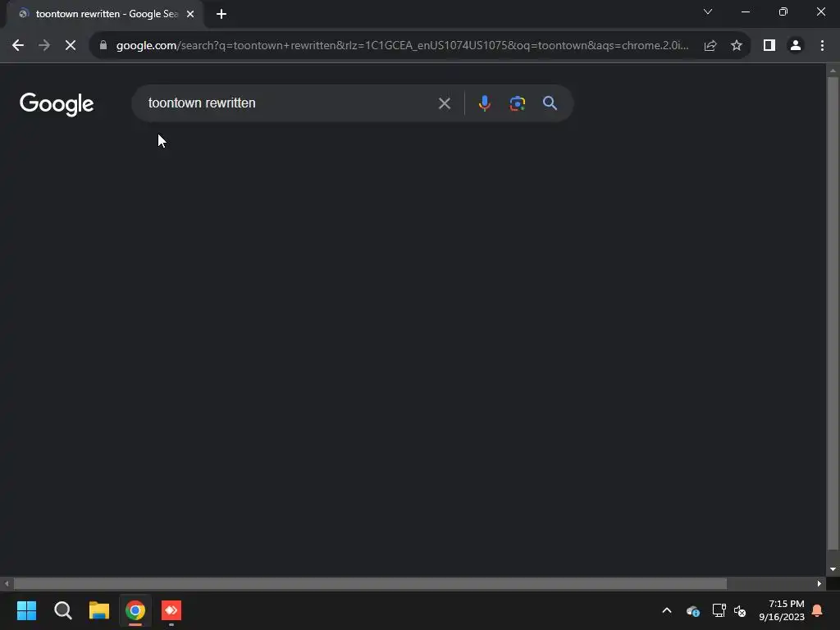The height and width of the screenshot is (630, 840).
Task: Click the URL in the address bar
Action: (402, 46)
